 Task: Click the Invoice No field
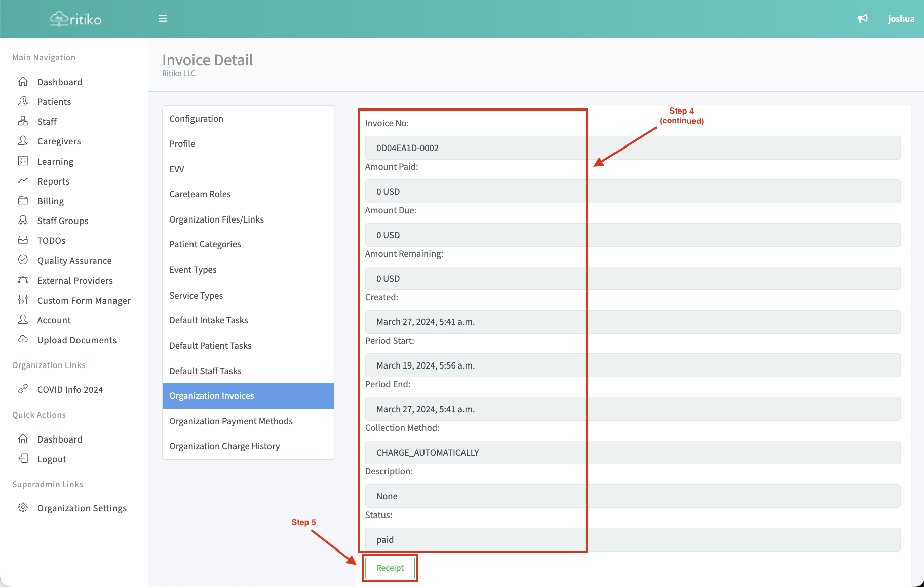pos(632,148)
